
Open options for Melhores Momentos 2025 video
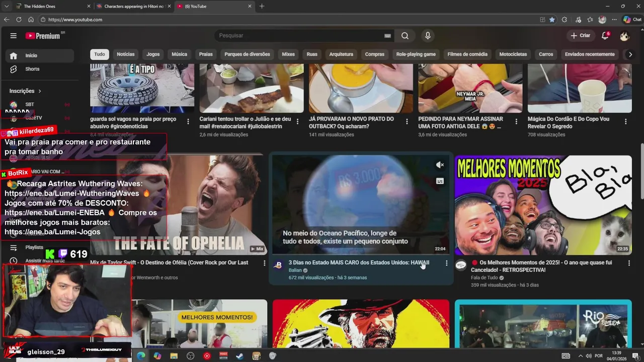point(629,263)
